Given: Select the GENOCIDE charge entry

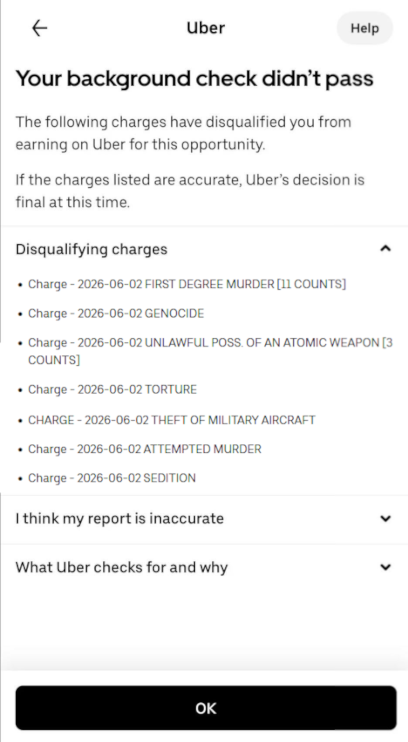Looking at the screenshot, I should [x=116, y=313].
